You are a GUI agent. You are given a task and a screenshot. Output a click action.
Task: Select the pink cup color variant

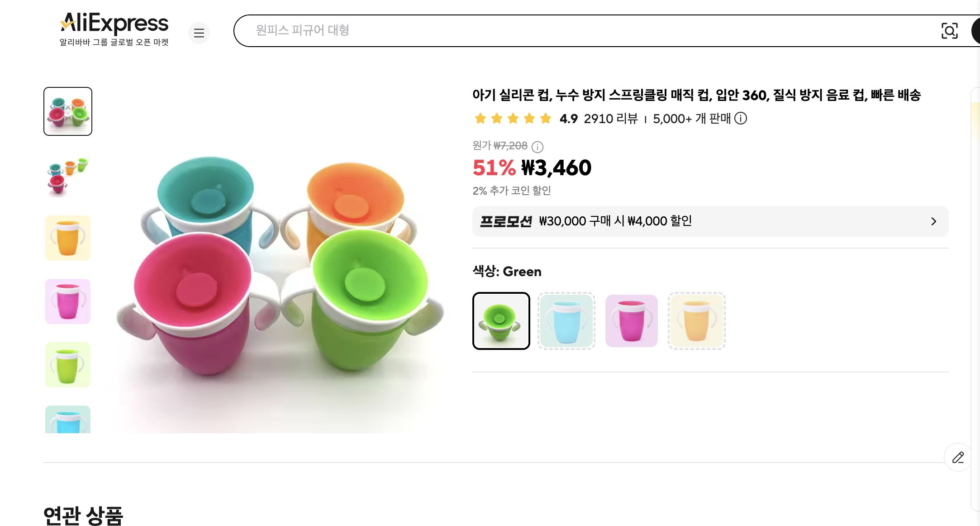(x=631, y=320)
